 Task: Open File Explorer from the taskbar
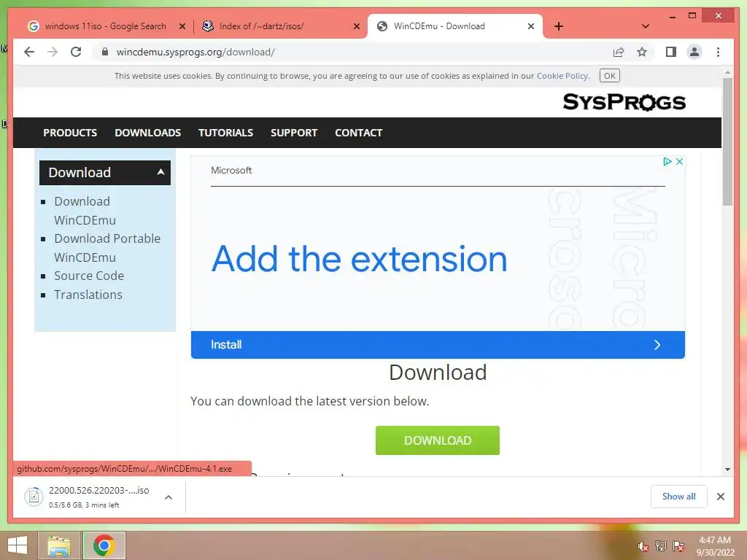[59, 545]
